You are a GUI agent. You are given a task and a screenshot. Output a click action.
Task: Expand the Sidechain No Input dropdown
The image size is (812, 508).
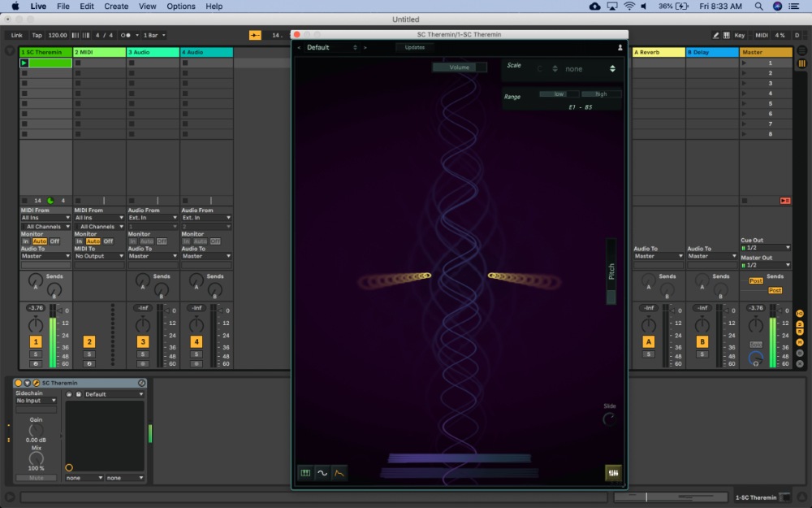click(37, 401)
